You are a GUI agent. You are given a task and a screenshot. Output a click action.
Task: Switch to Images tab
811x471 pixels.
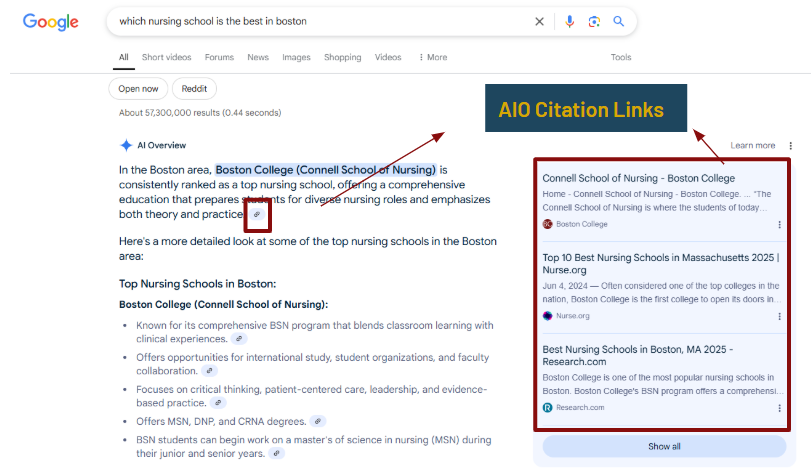(296, 57)
